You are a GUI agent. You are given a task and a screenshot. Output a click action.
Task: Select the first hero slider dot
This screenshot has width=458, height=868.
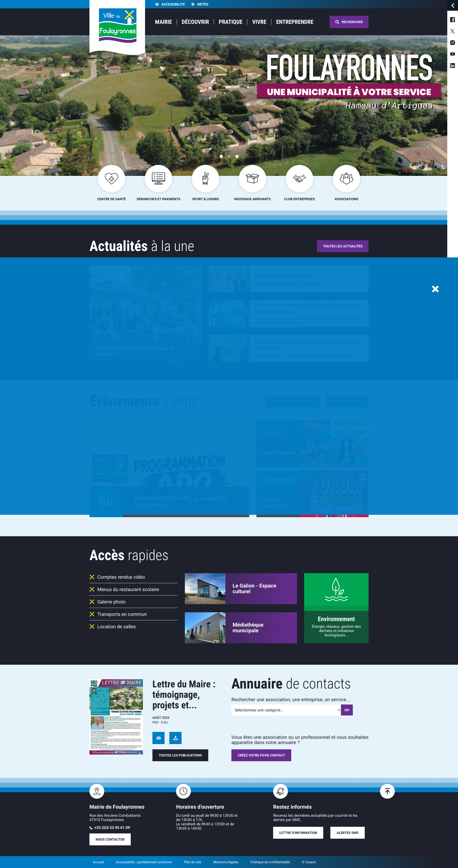221,156
